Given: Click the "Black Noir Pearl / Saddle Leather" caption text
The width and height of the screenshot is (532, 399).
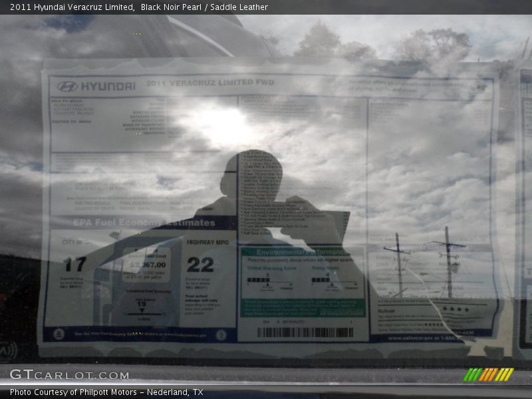Looking at the screenshot, I should coord(204,7).
